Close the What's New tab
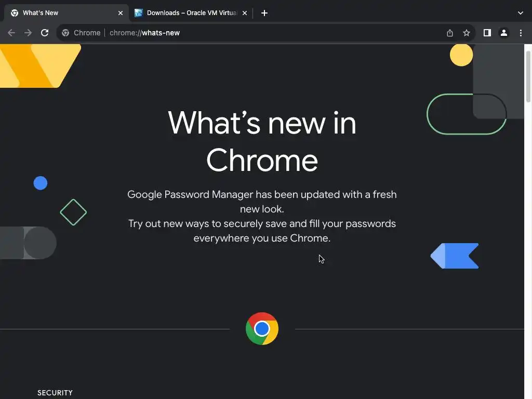This screenshot has width=532, height=399. [x=121, y=13]
